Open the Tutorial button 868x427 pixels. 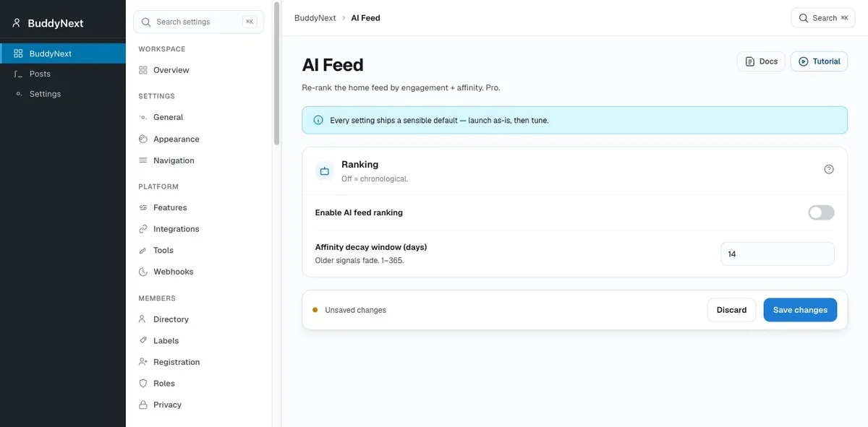click(819, 61)
